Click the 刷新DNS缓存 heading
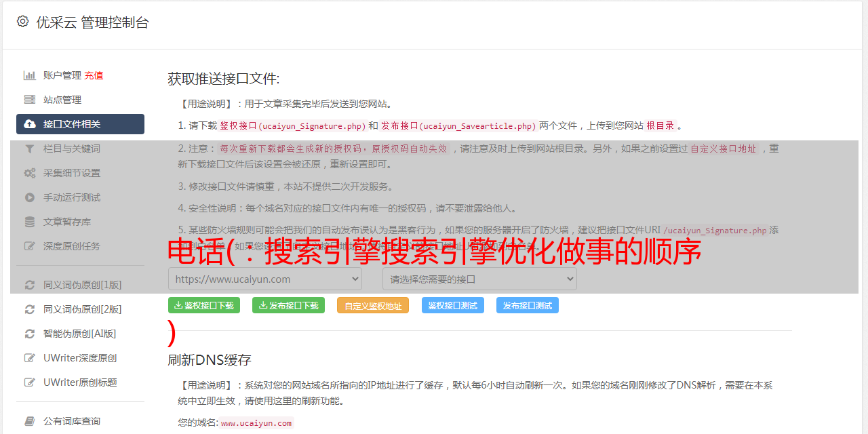868x434 pixels. tap(210, 359)
